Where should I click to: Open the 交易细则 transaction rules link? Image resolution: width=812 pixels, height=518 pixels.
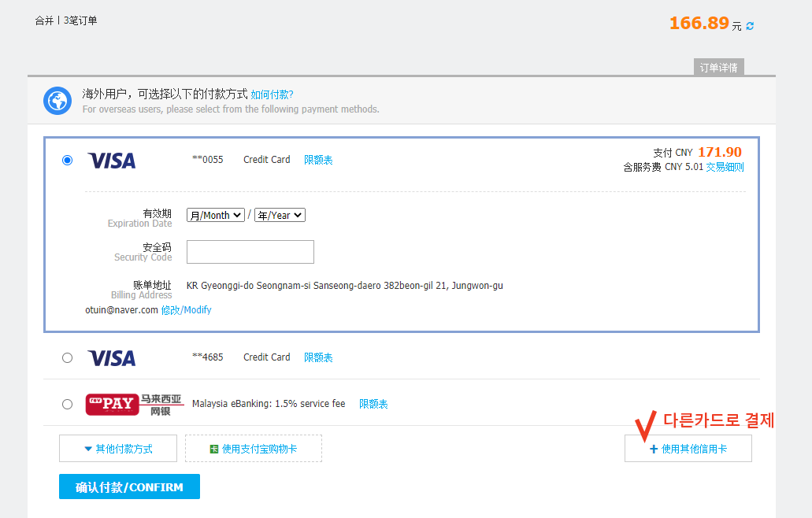[x=725, y=167]
